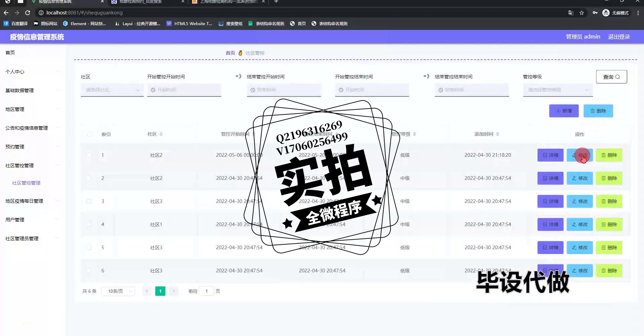
Task: Click 结束管控开始时间 date field
Action: (x=284, y=90)
